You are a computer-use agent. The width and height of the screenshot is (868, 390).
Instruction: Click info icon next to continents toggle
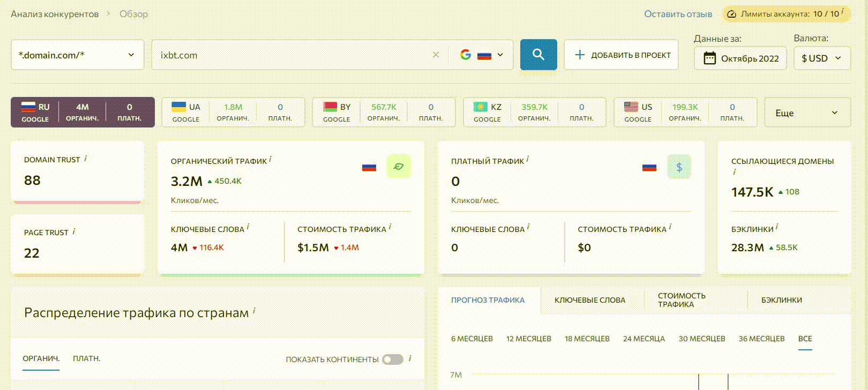(410, 358)
